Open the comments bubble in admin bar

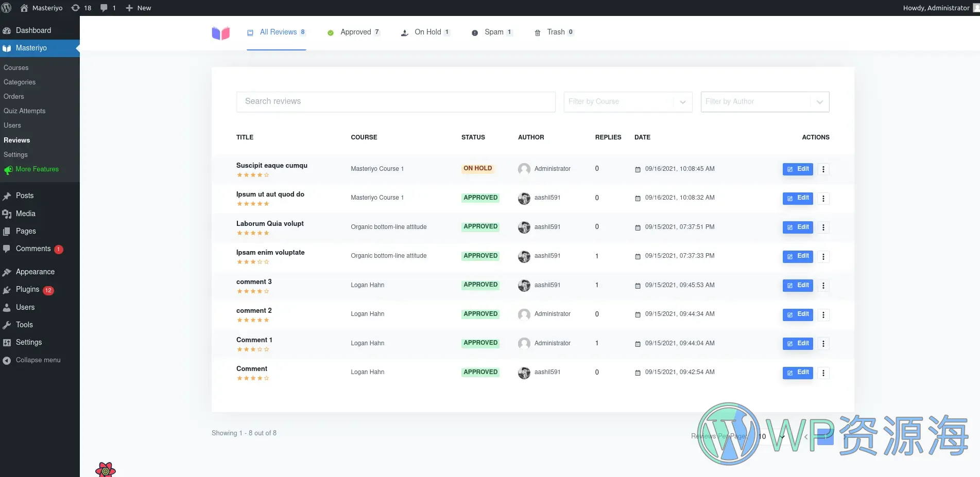[x=108, y=8]
